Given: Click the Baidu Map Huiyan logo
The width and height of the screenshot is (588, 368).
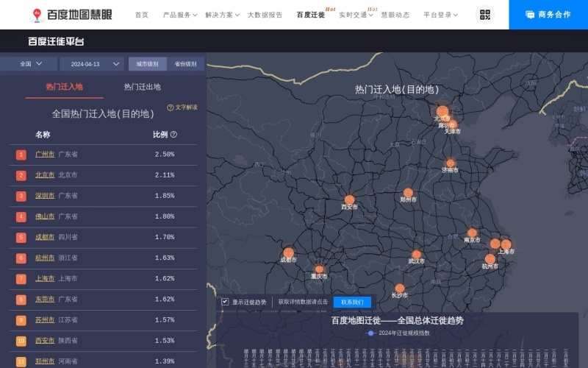Looking at the screenshot, I should 71,15.
